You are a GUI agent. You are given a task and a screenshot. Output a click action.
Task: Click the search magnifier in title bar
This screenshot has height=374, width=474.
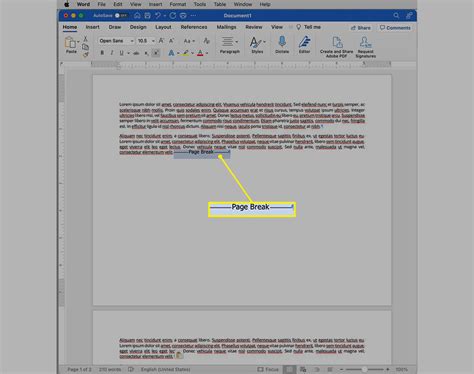[x=396, y=15]
